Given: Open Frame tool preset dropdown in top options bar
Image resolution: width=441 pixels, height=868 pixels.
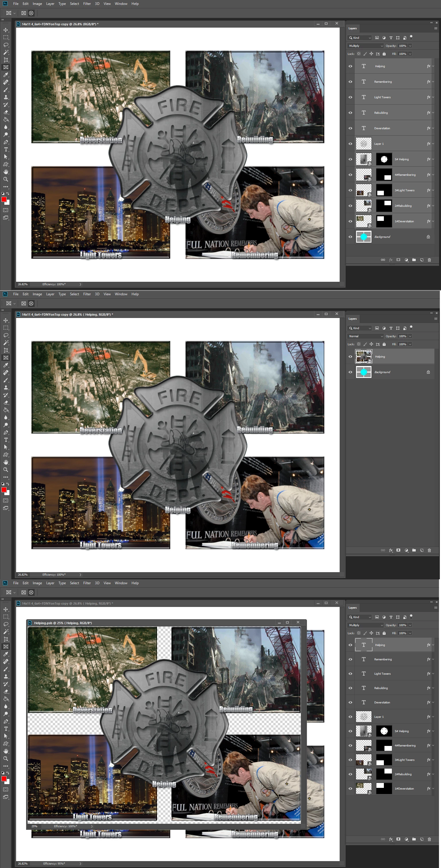Looking at the screenshot, I should pyautogui.click(x=14, y=13).
